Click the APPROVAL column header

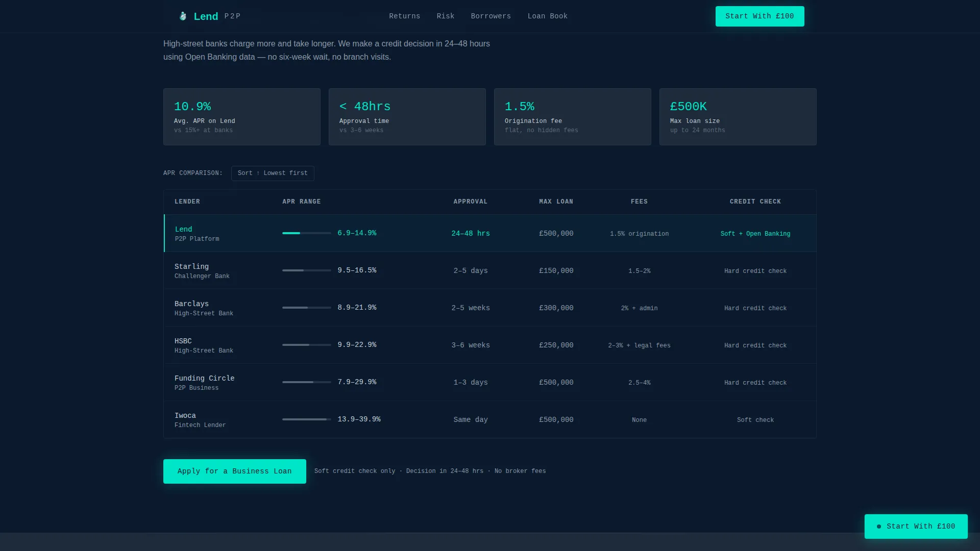coord(471,202)
